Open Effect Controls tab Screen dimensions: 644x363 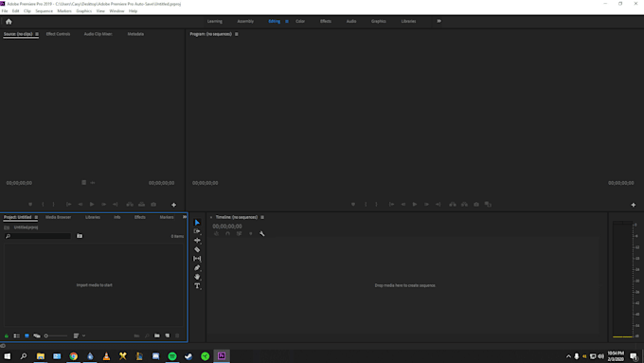pyautogui.click(x=58, y=34)
